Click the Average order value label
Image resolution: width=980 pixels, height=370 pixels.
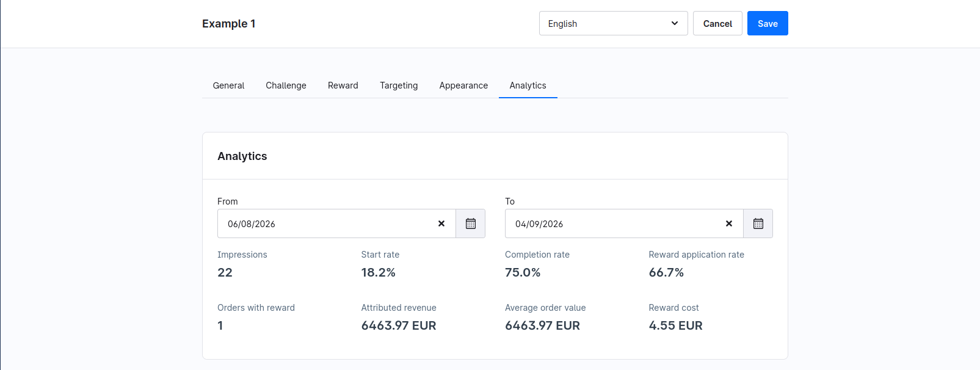point(545,308)
